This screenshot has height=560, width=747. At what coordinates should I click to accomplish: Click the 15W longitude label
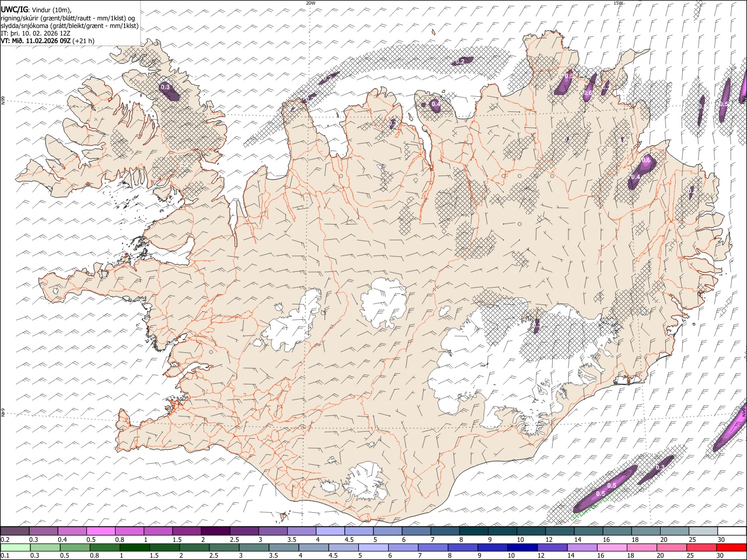tap(619, 3)
